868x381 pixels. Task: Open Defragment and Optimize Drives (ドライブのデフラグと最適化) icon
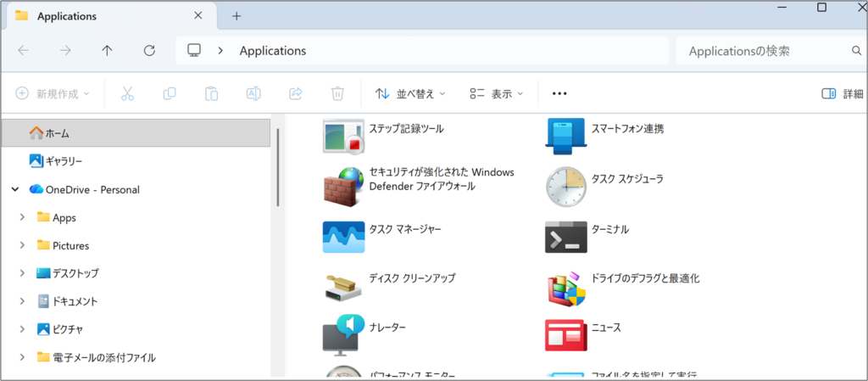(x=565, y=287)
